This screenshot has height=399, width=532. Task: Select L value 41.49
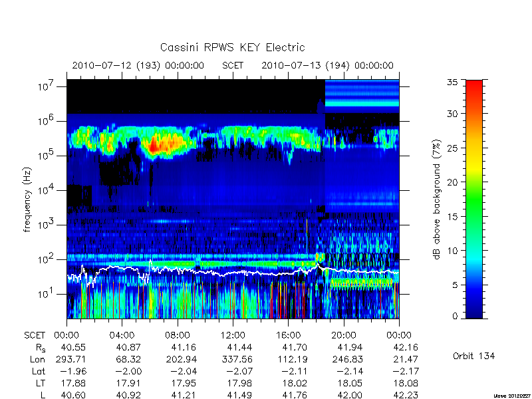pyautogui.click(x=239, y=395)
